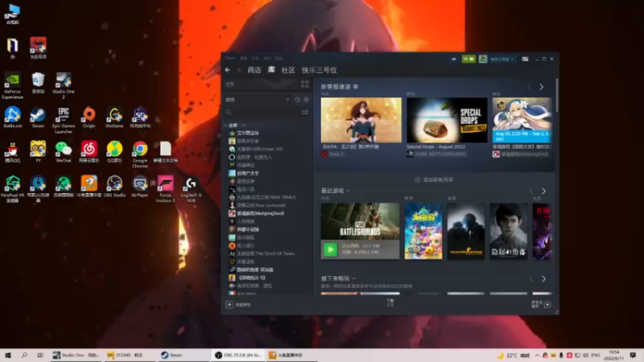The image size is (644, 362).
Task: Open the 游戏 filter dropdown
Action: tap(258, 100)
